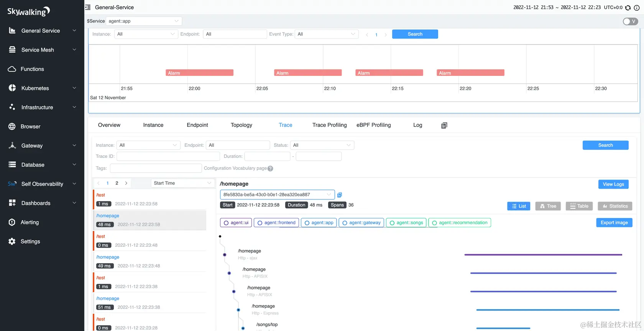The image size is (644, 331).
Task: Toggle the agent::gateway service filter
Action: 361,223
